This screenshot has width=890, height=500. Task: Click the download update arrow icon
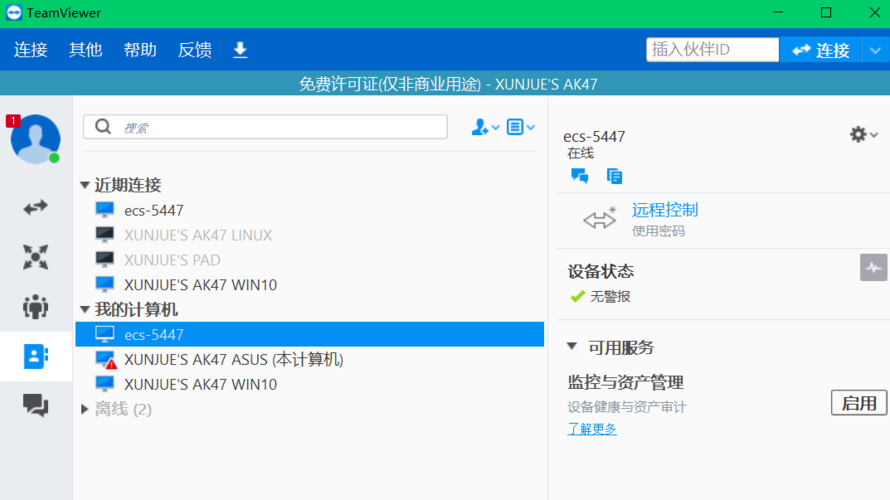click(x=240, y=50)
